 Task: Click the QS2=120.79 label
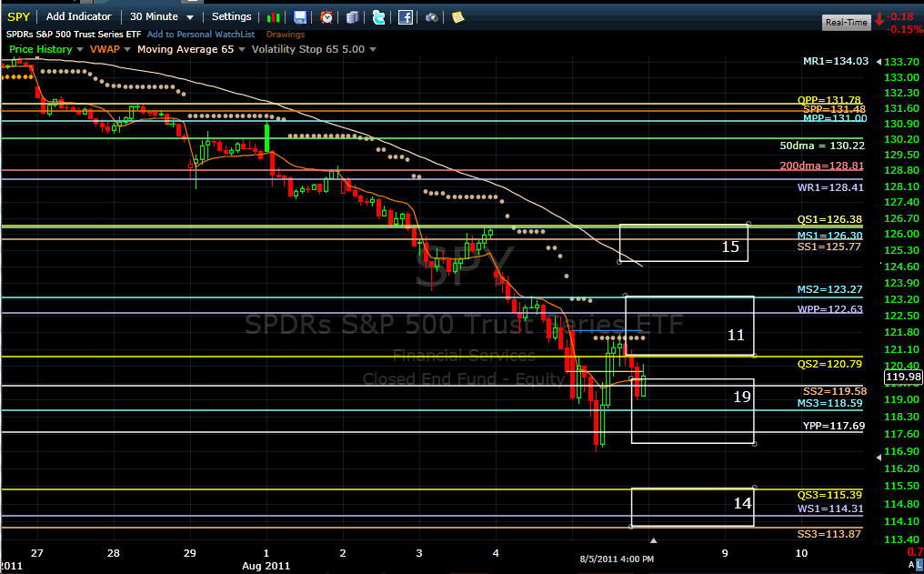829,364
